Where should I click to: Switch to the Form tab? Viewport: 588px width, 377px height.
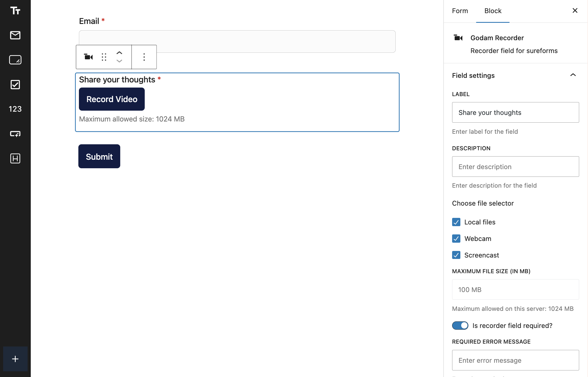460,11
